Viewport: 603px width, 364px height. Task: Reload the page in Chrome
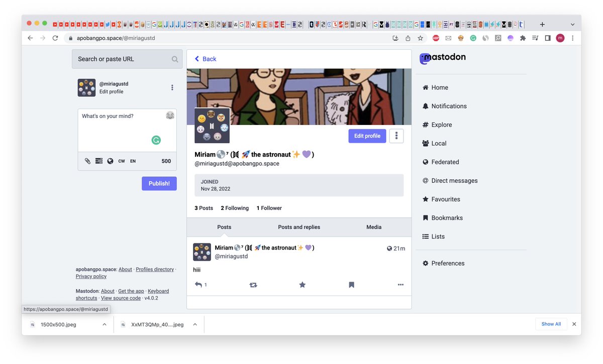(x=55, y=38)
